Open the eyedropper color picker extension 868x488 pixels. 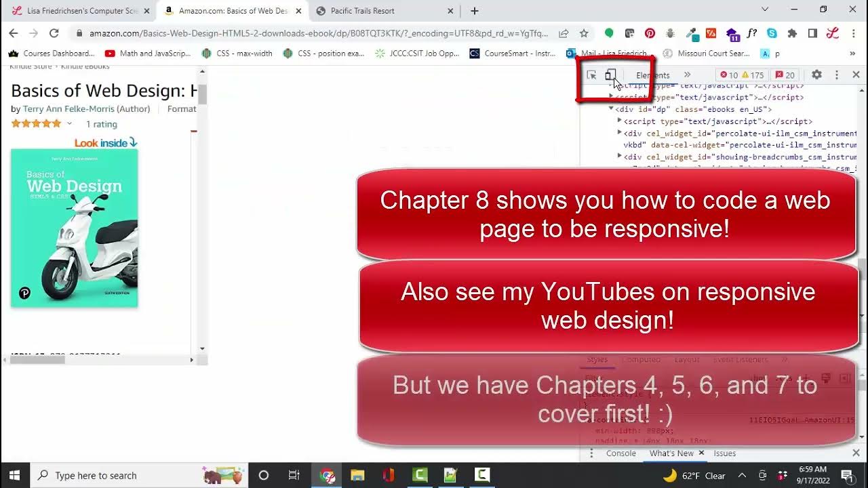tap(691, 33)
